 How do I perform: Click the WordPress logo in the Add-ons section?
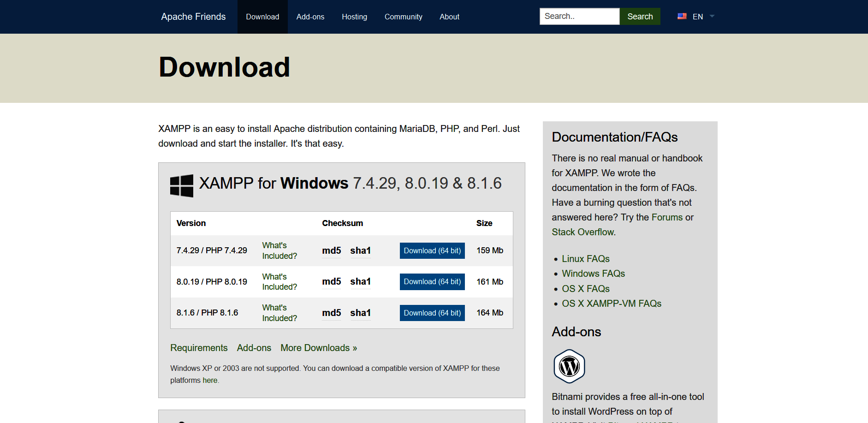[x=569, y=366]
